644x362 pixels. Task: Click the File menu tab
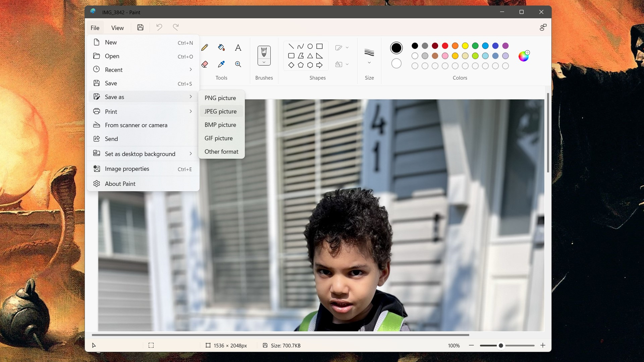95,27
